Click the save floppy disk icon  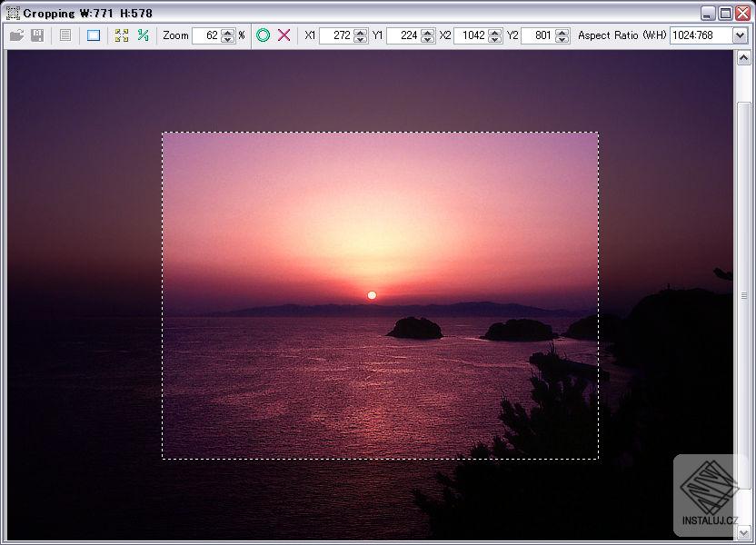click(x=37, y=35)
